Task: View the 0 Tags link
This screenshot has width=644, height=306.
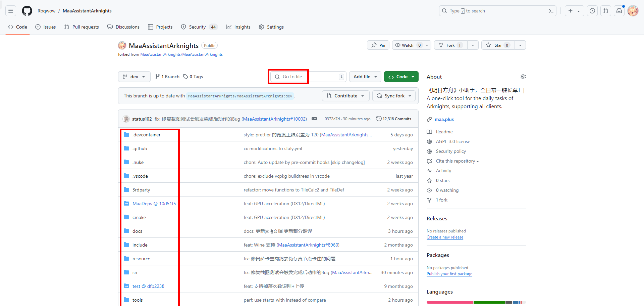Action: coord(193,77)
